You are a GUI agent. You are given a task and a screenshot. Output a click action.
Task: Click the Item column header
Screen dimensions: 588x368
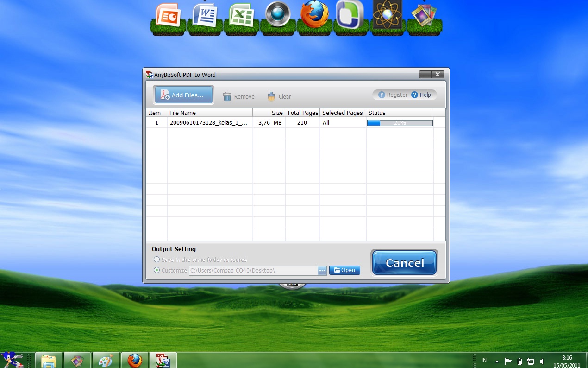[x=156, y=113]
